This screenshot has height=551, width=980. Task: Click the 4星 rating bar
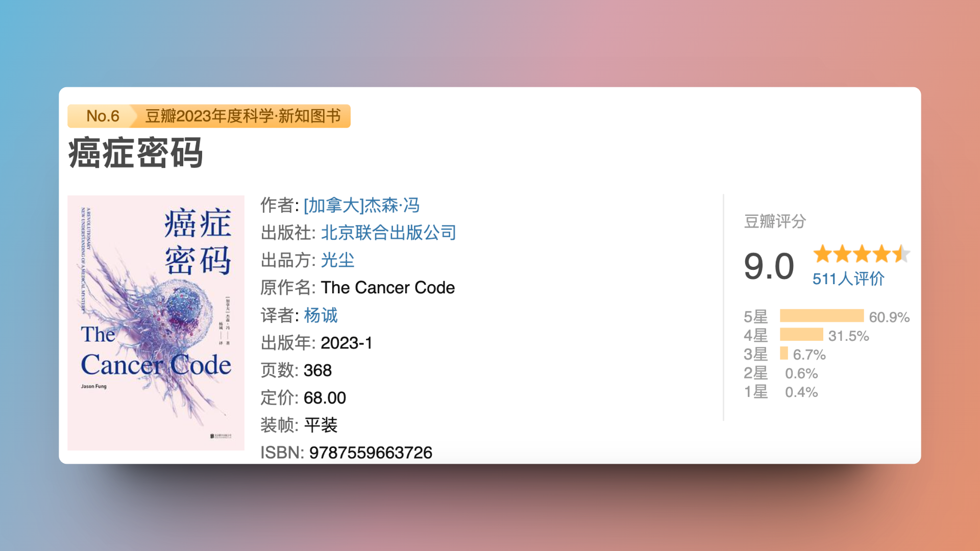point(801,335)
